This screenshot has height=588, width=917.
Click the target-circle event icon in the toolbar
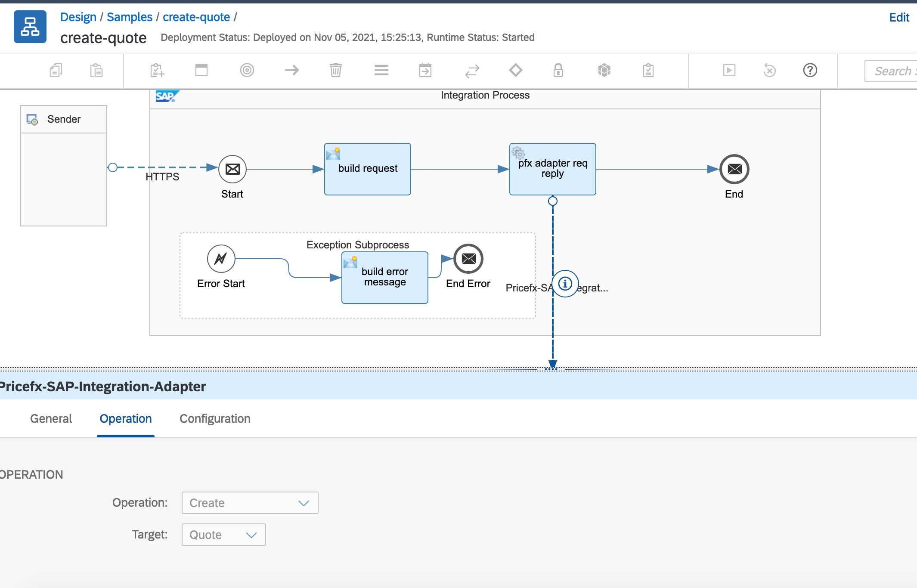pos(247,70)
